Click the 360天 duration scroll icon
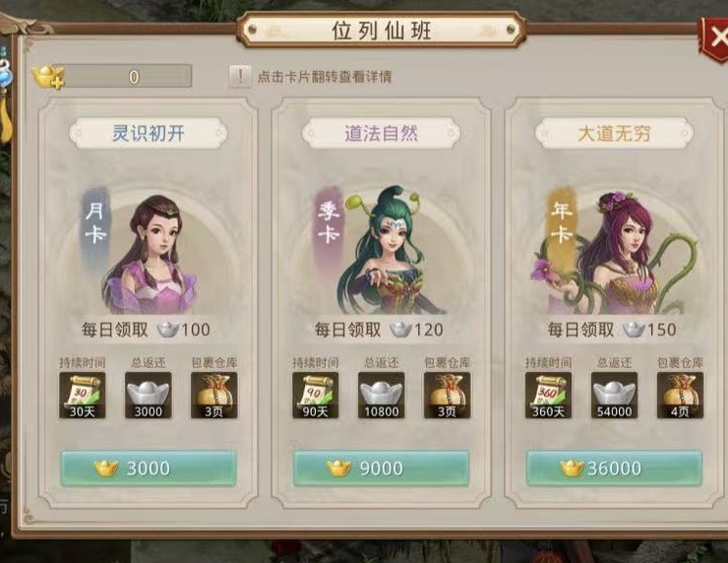Image resolution: width=728 pixels, height=563 pixels. pos(548,396)
